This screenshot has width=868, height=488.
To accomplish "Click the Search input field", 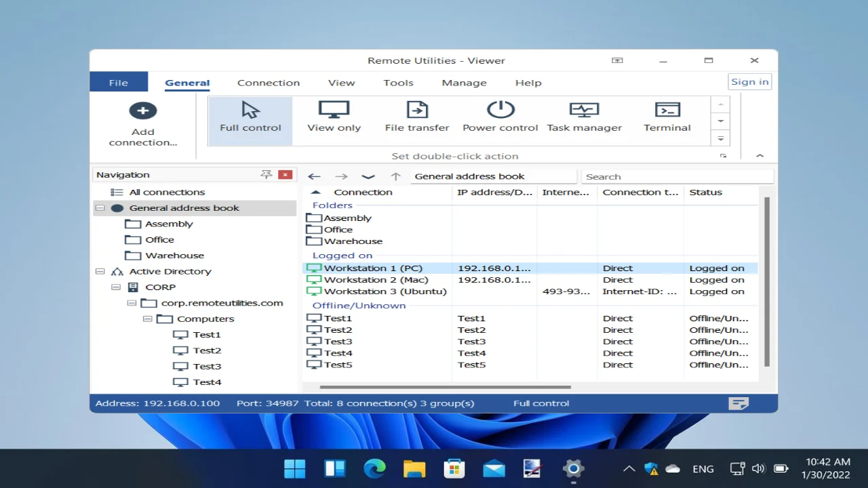I will point(677,176).
